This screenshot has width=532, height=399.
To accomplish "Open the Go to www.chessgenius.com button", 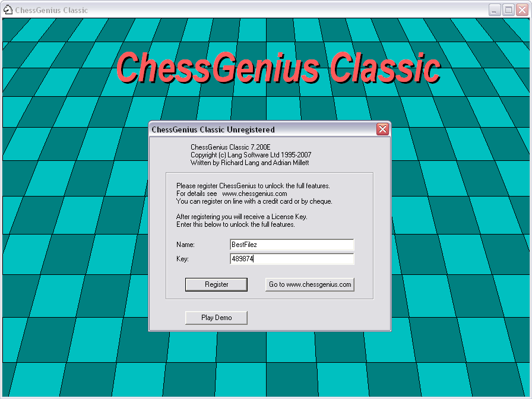I will click(309, 284).
